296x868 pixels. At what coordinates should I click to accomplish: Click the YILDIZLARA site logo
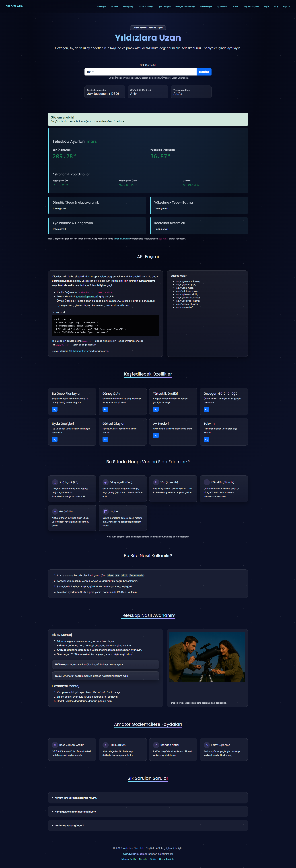pos(14,6)
